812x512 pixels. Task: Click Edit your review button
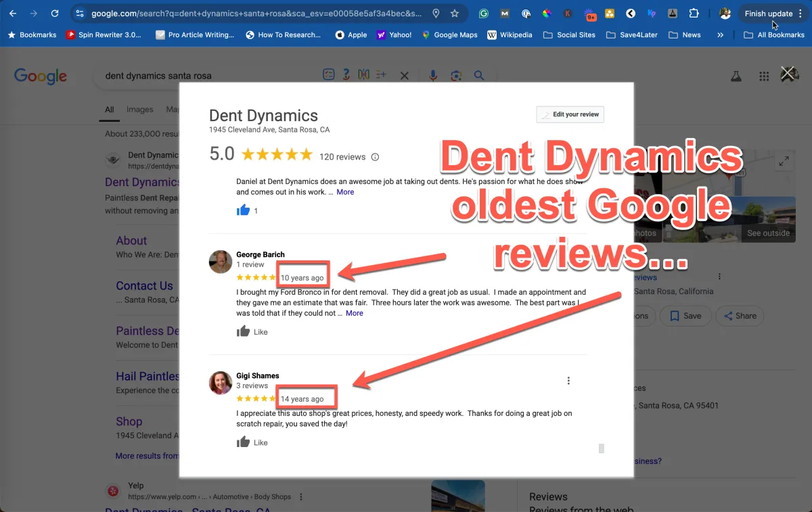[x=570, y=114]
